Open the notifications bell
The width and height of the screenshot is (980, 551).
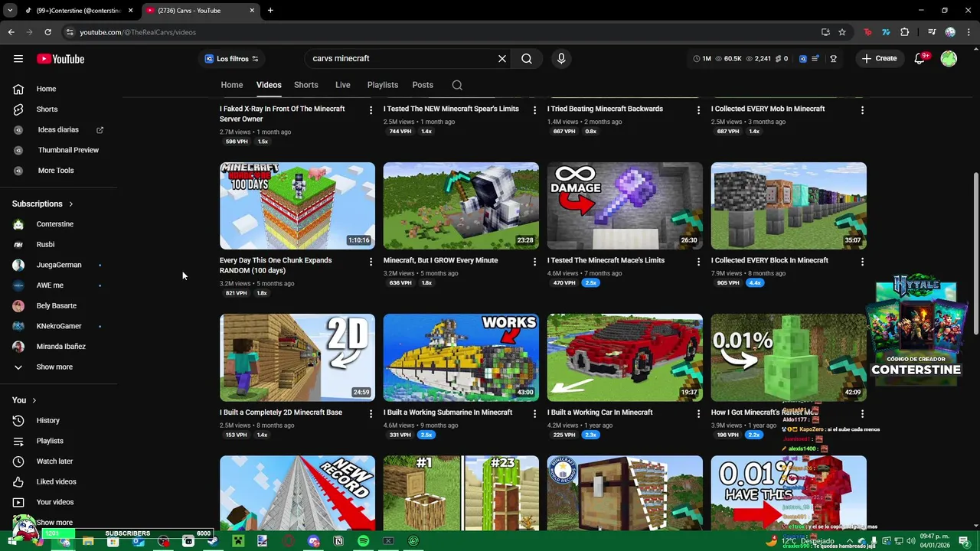tap(920, 59)
